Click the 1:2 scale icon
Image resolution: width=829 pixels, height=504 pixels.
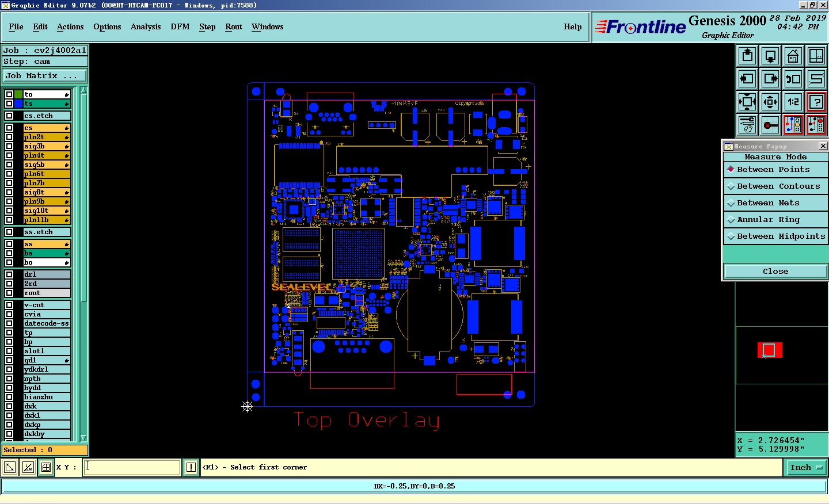(793, 102)
